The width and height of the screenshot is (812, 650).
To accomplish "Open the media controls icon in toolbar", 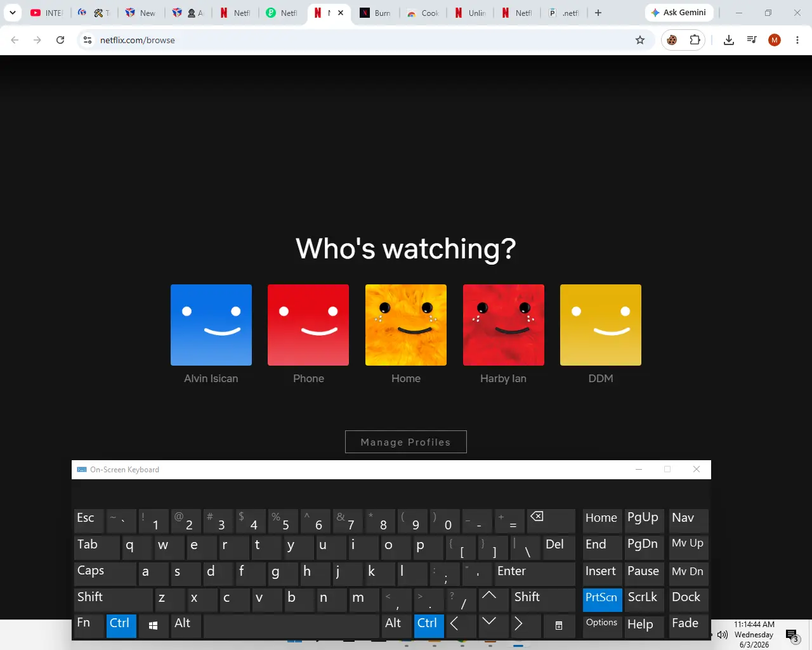I will [x=752, y=40].
